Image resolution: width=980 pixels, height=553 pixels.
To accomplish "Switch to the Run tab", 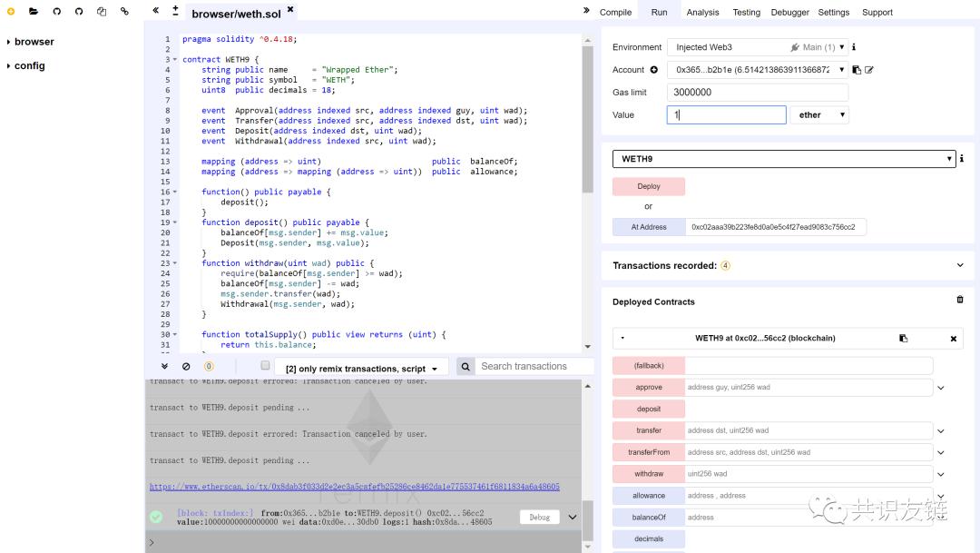I will tap(659, 13).
